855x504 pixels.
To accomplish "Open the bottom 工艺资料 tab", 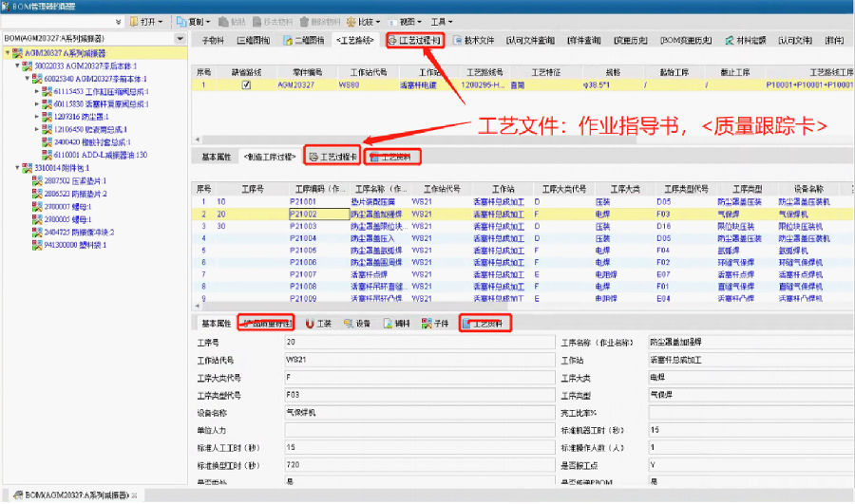I will tap(486, 324).
